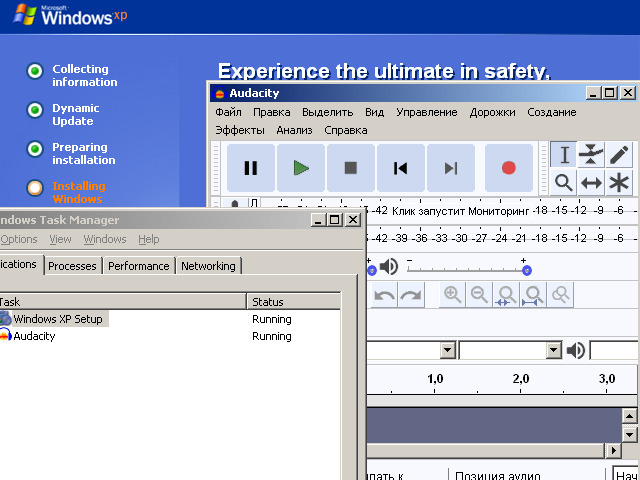Maximize the Audacity window
This screenshot has width=640, height=480.
point(610,93)
